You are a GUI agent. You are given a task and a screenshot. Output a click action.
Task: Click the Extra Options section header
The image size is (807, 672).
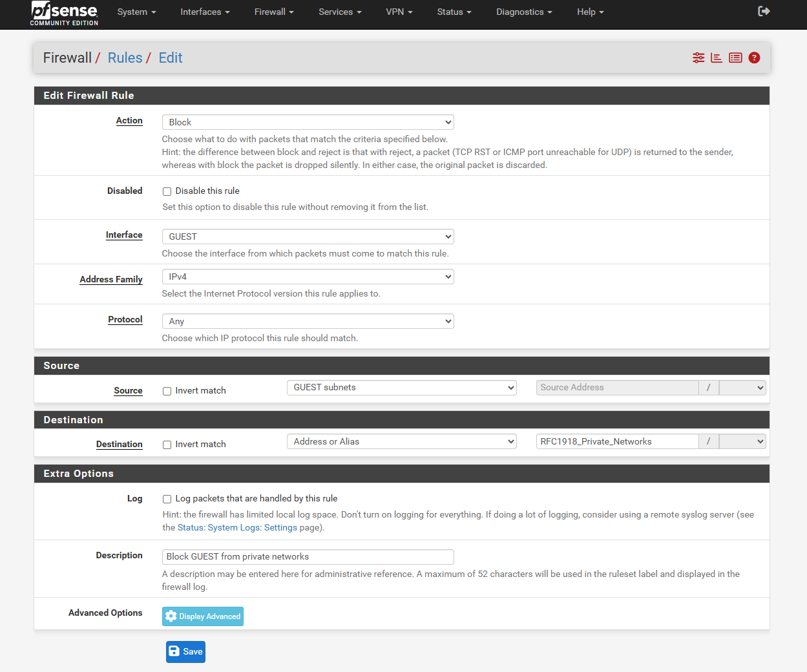coord(401,474)
